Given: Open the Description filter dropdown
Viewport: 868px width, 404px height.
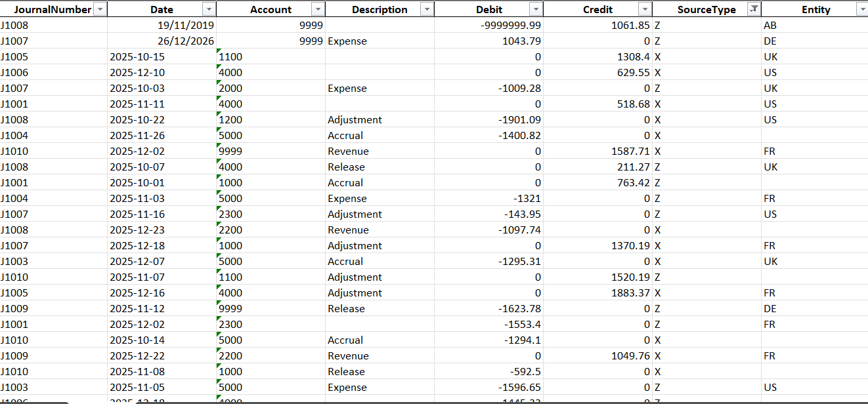Looking at the screenshot, I should click(426, 9).
